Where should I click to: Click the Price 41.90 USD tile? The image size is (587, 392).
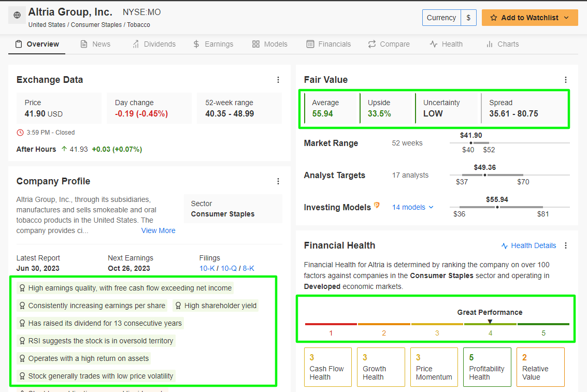tap(59, 108)
